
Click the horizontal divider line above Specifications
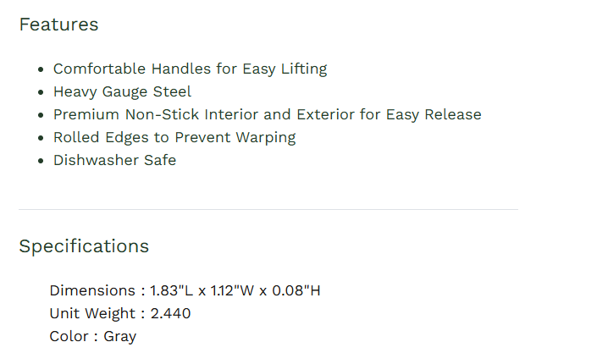pyautogui.click(x=268, y=209)
